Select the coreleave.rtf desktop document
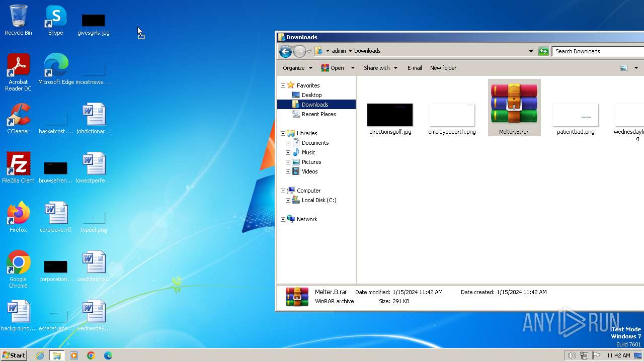Image resolution: width=644 pixels, height=362 pixels. click(x=56, y=217)
